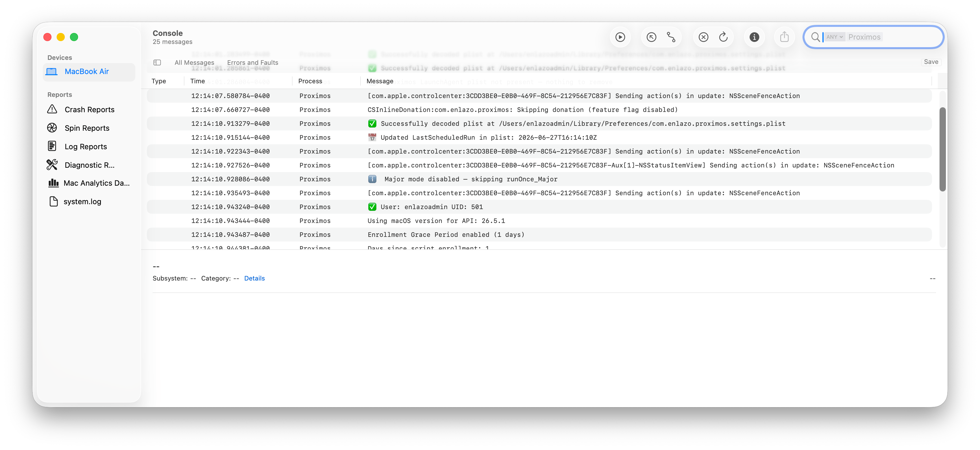This screenshot has width=980, height=450.
Task: Select the Updated LastScheduledRun message
Action: pos(539,137)
